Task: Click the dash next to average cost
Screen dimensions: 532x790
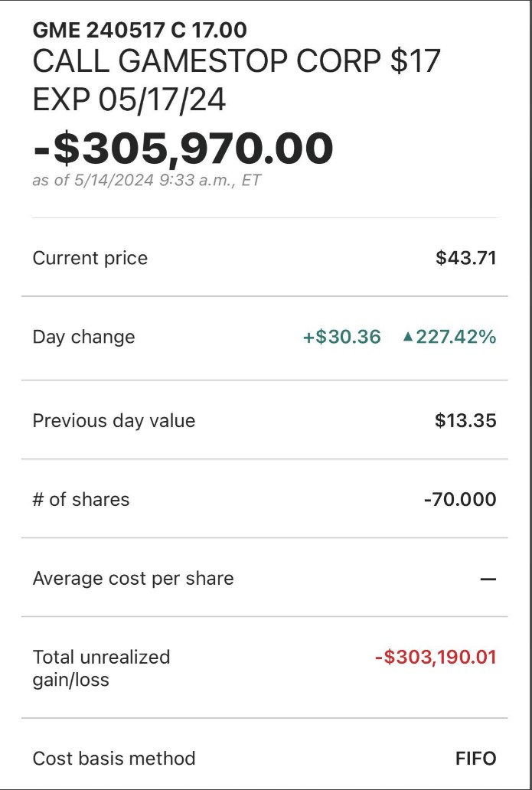Action: 488,579
